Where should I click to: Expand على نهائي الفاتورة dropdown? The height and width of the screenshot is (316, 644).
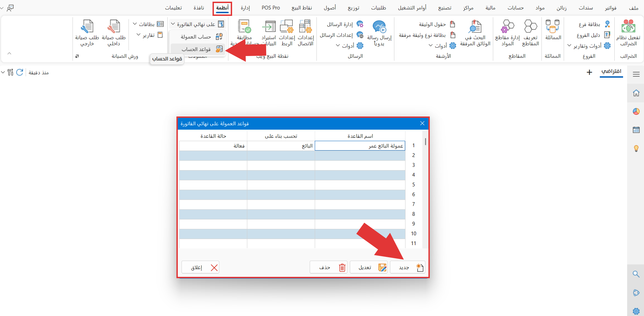coord(197,24)
